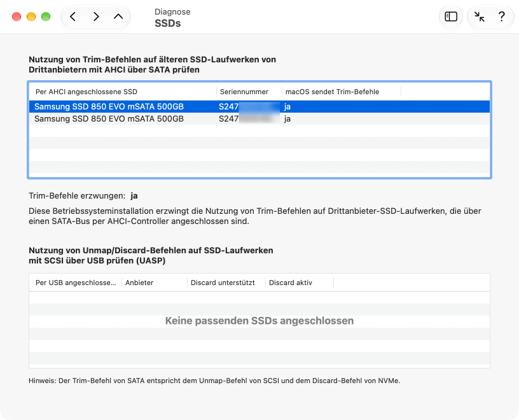The image size is (519, 420).
Task: Click the 'Keine passenden SSDs angeschlossen' placeholder
Action: (x=259, y=321)
